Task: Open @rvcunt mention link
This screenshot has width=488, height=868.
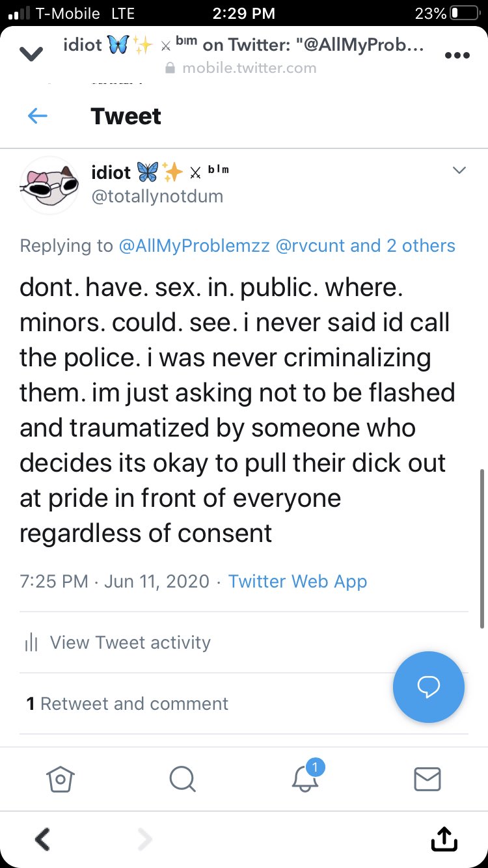Action: [x=310, y=246]
